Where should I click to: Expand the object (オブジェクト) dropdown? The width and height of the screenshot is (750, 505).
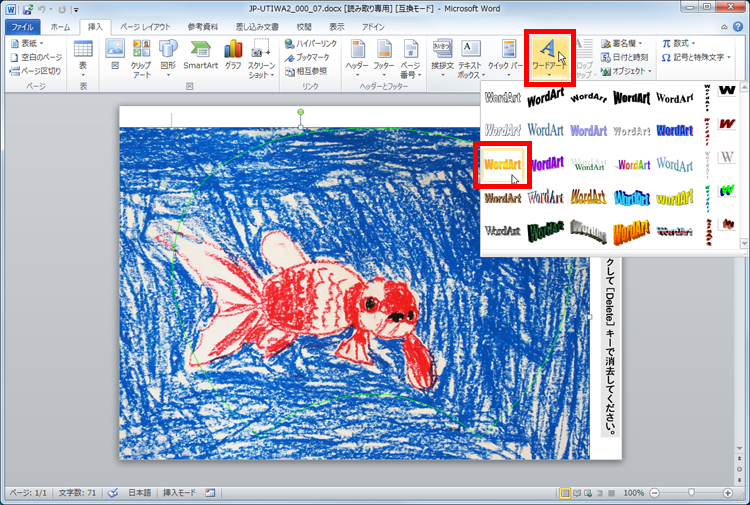click(627, 71)
